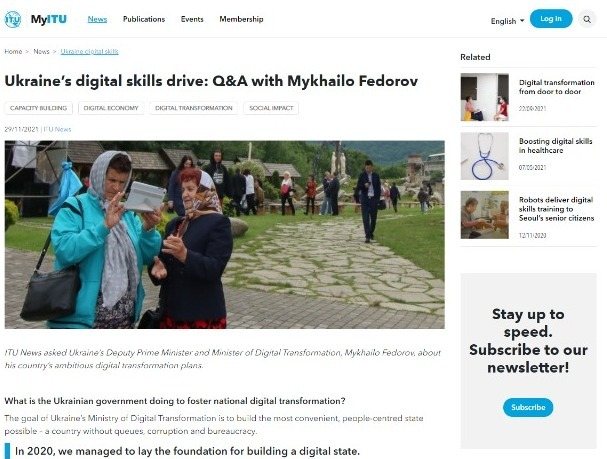This screenshot has height=459, width=607.
Task: Click the ITU globe logo icon
Action: point(13,19)
